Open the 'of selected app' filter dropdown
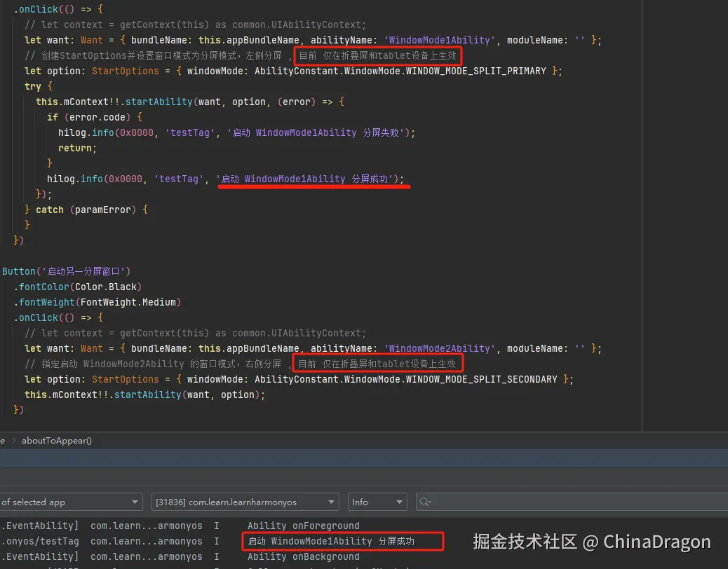 click(x=71, y=502)
